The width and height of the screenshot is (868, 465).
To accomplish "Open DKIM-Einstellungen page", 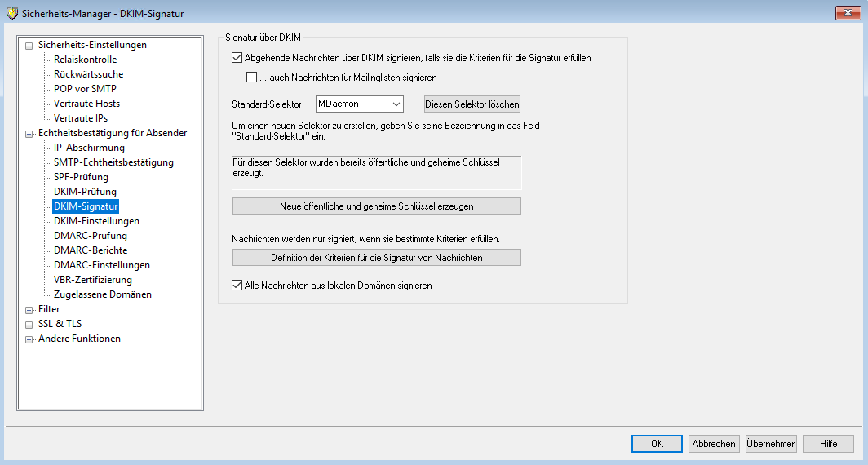I will 96,221.
